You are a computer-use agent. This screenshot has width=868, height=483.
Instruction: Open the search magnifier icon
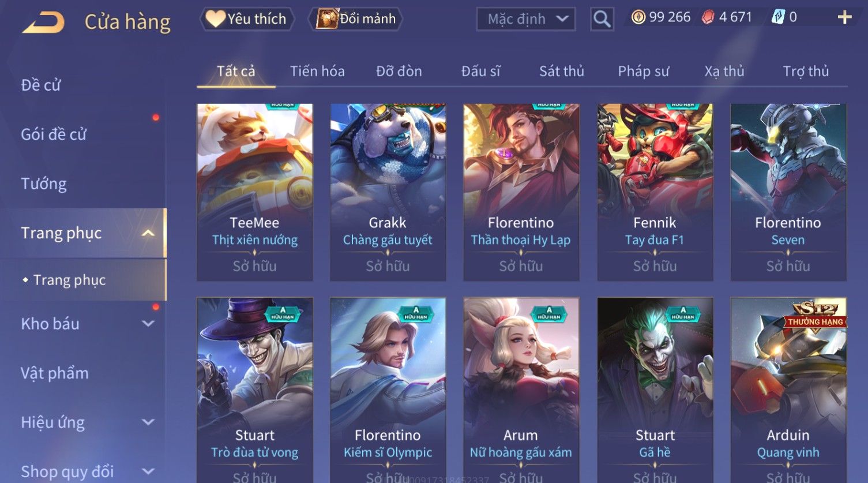[x=602, y=19]
